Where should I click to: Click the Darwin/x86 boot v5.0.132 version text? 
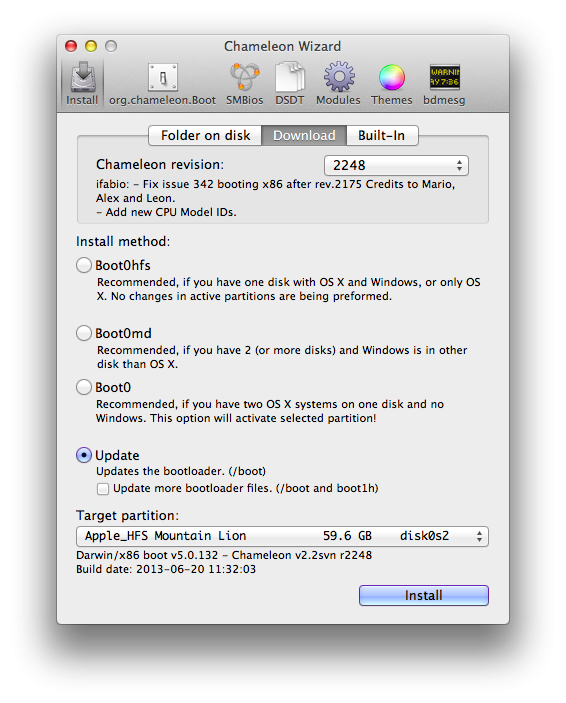click(x=224, y=555)
